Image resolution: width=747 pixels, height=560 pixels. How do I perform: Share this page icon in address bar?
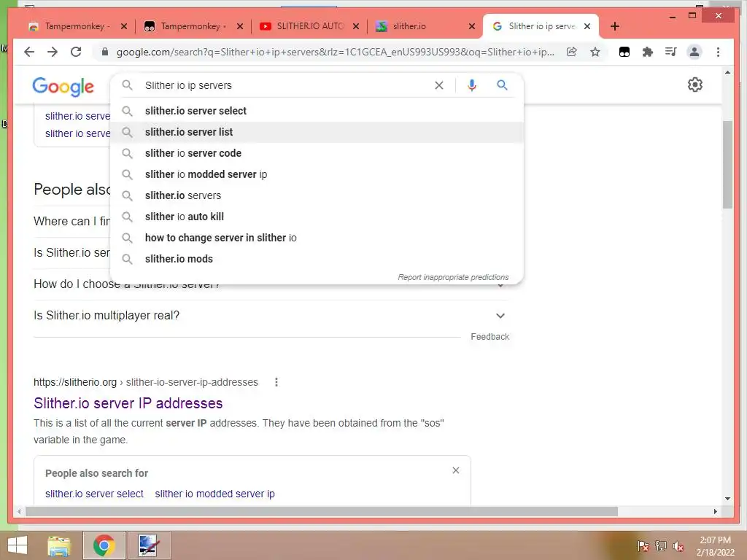(572, 52)
